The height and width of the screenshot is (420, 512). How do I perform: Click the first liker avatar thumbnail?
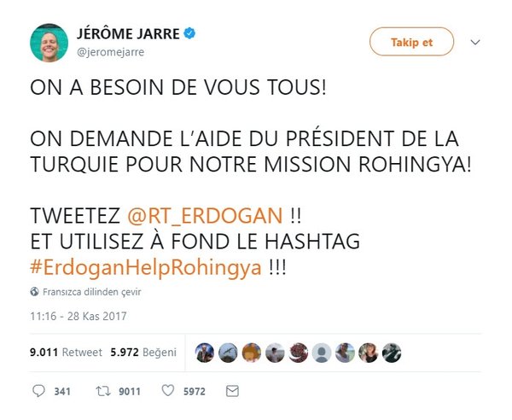[x=205, y=352]
